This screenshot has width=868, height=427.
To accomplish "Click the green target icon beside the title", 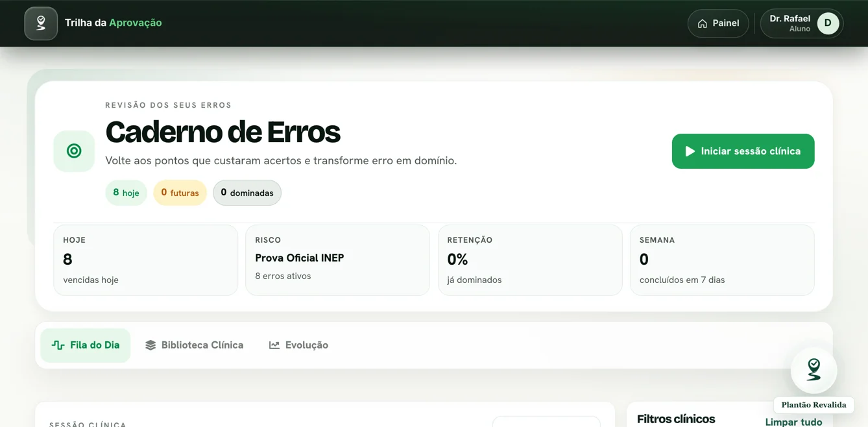I will coord(74,151).
